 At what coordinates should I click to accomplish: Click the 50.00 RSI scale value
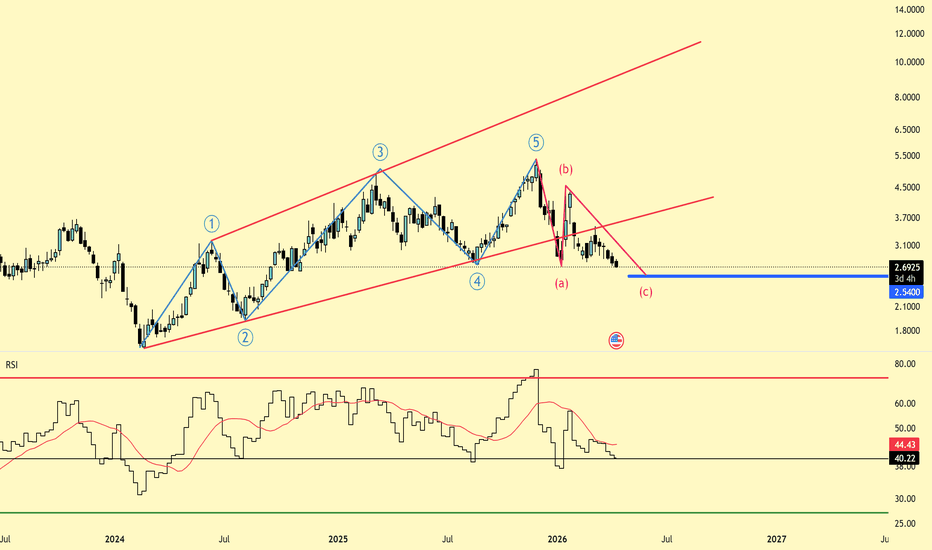coord(905,428)
